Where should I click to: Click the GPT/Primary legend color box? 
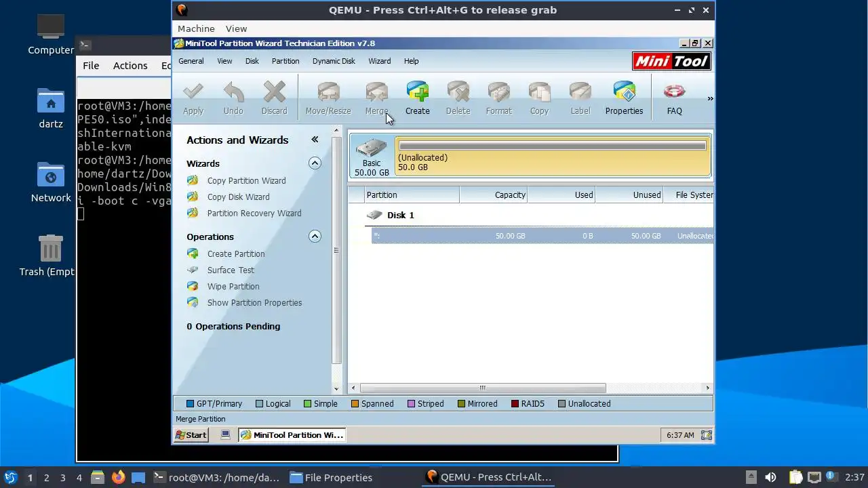point(190,404)
